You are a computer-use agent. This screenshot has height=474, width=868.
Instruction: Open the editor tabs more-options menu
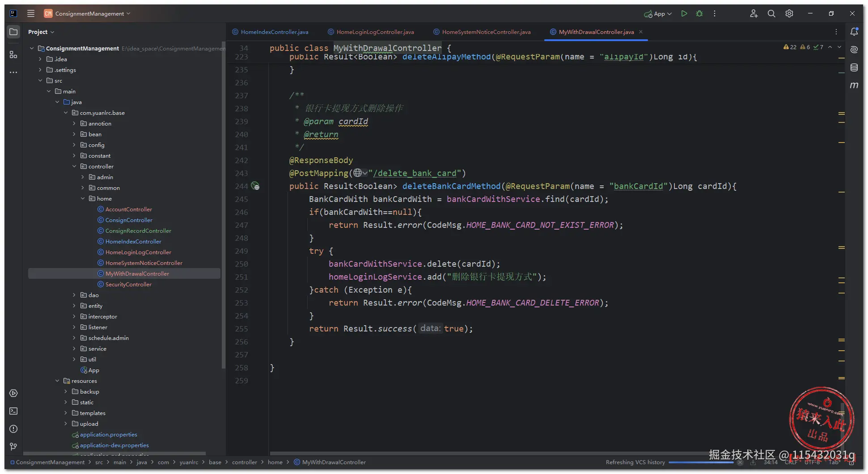click(x=836, y=32)
